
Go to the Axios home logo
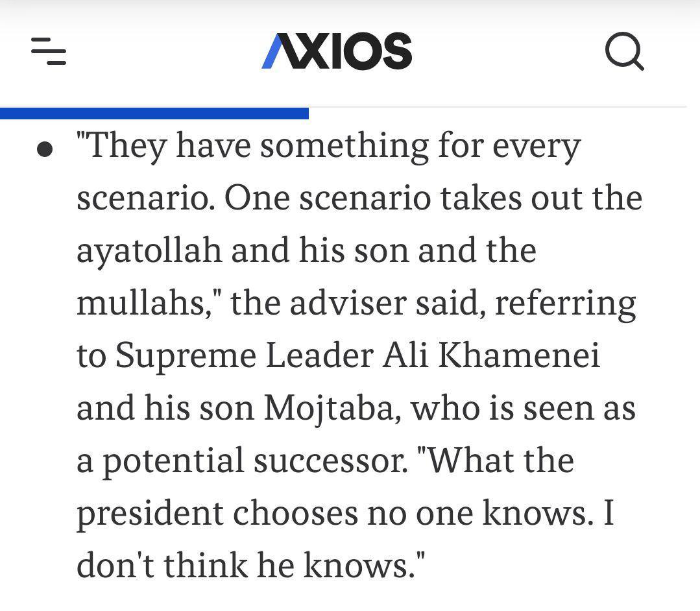(337, 51)
